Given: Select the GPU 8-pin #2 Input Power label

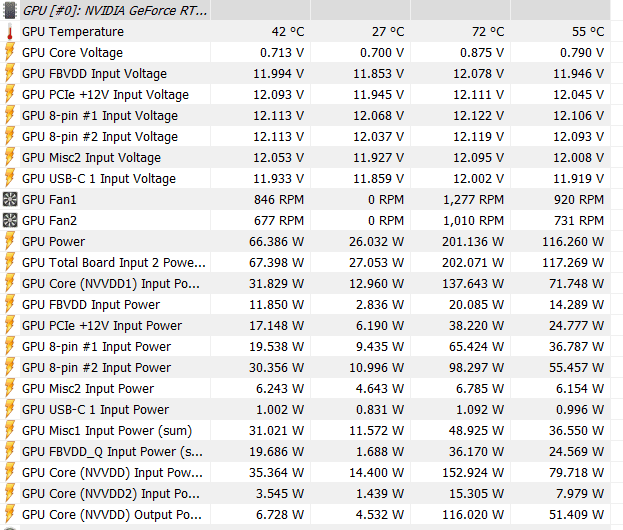Looking at the screenshot, I should tap(97, 368).
